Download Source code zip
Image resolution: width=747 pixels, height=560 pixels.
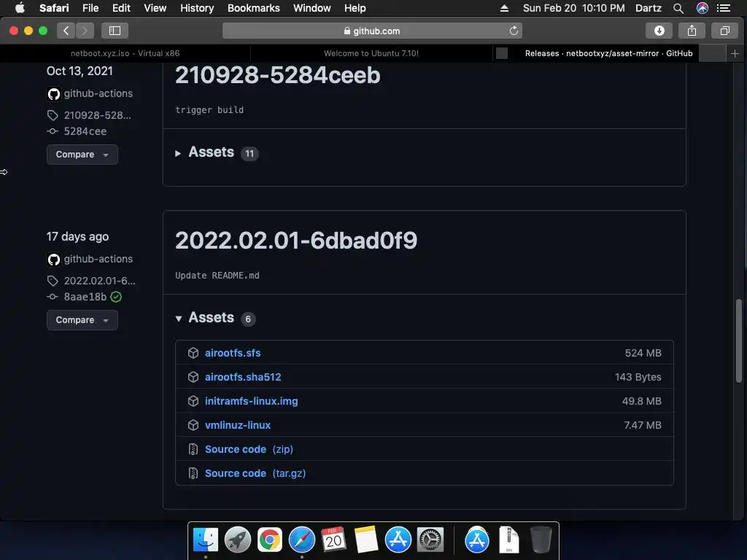point(249,449)
